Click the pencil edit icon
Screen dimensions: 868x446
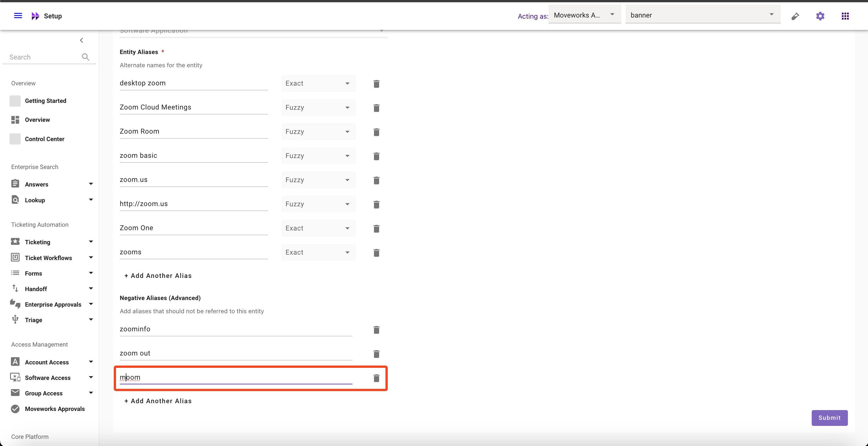[795, 16]
